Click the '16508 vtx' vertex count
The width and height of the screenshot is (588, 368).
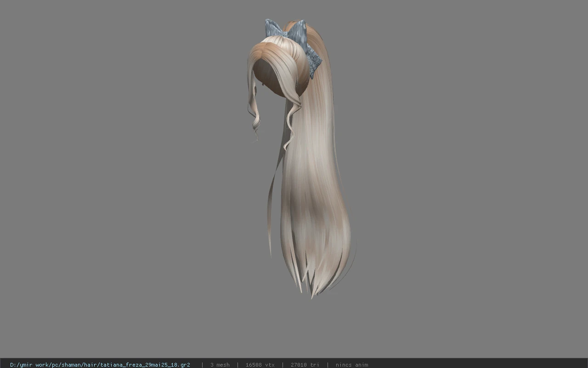click(260, 365)
